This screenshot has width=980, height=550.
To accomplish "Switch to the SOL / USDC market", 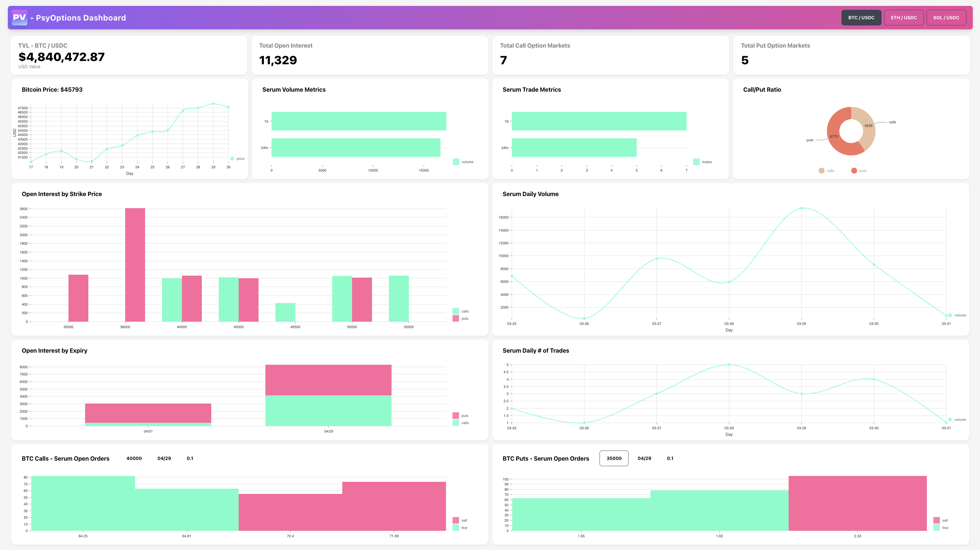I will tap(946, 18).
